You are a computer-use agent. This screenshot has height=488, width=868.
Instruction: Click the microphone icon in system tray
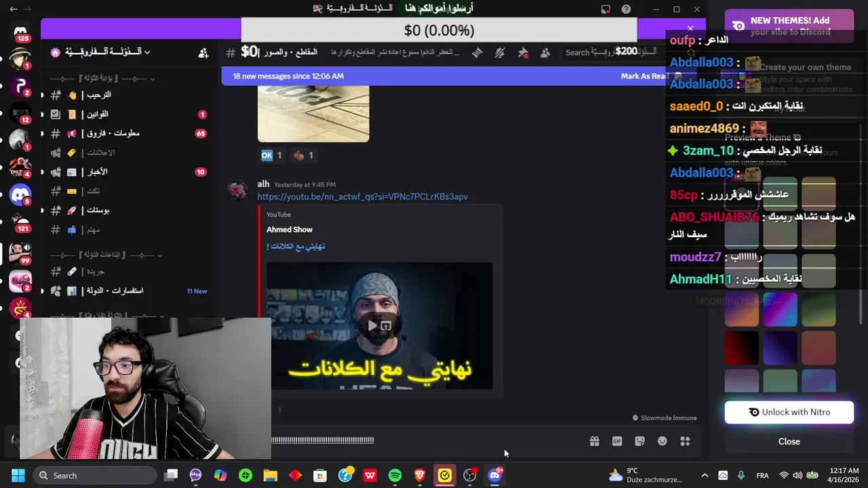741,476
